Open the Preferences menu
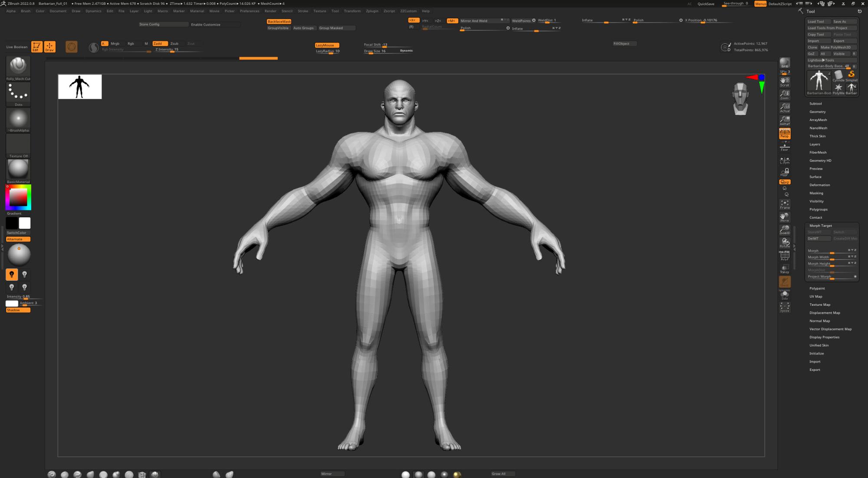The image size is (868, 478). 250,11
